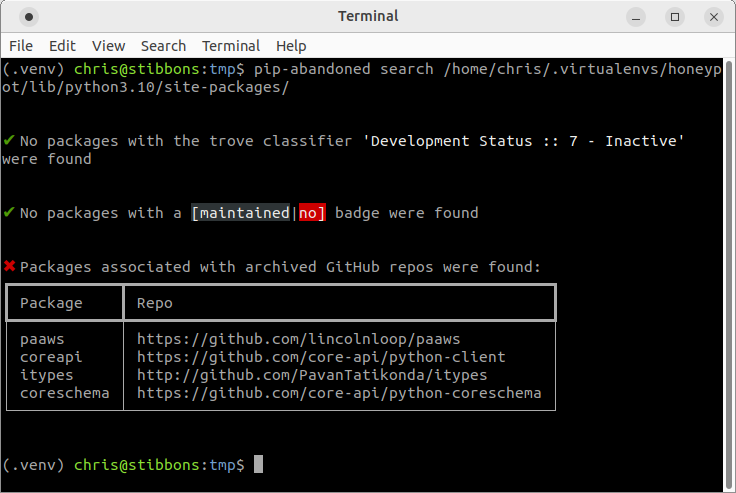Open the Help menu
Image resolution: width=736 pixels, height=493 pixels.
(291, 46)
